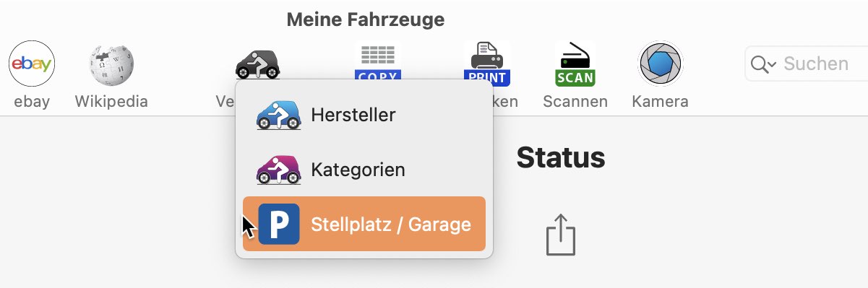Click the Kamera toolbar label

(661, 102)
